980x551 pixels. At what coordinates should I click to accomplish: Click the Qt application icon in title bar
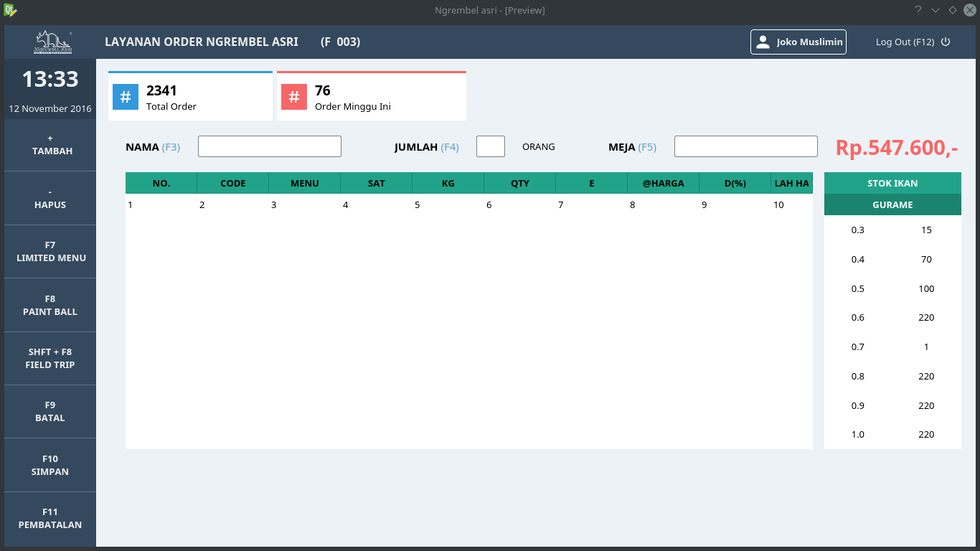click(10, 10)
